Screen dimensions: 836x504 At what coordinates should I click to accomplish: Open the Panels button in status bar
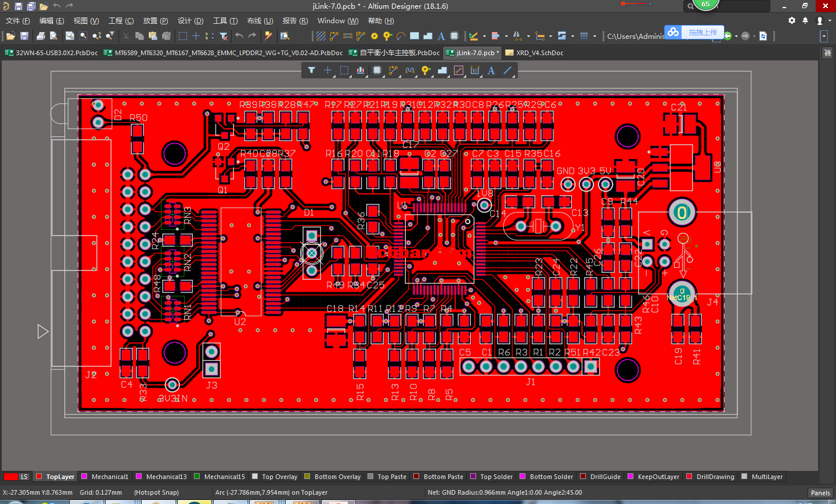820,493
